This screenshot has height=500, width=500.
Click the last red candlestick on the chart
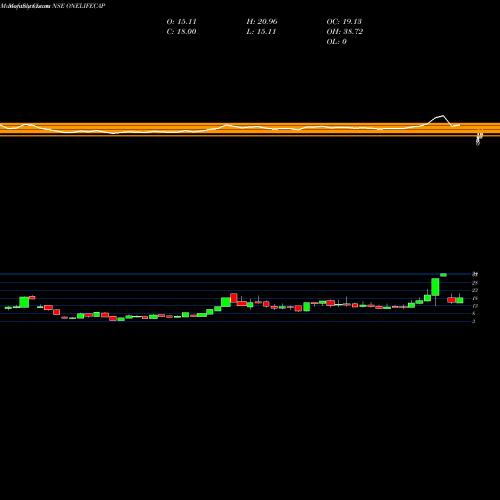451,300
